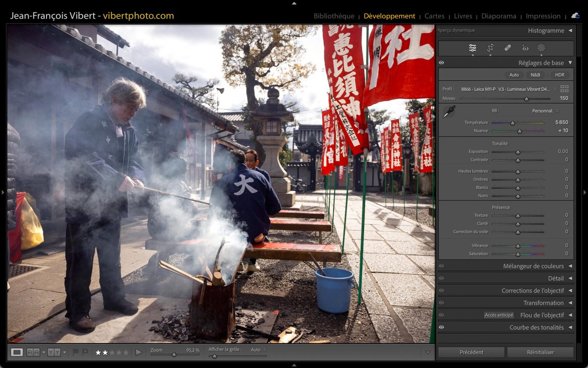
Task: Activate the red-eye correction tool
Action: [525, 48]
